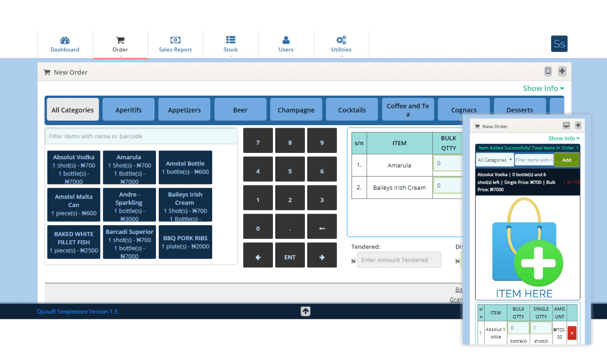
Task: Expand the Order menu
Action: [x=120, y=44]
